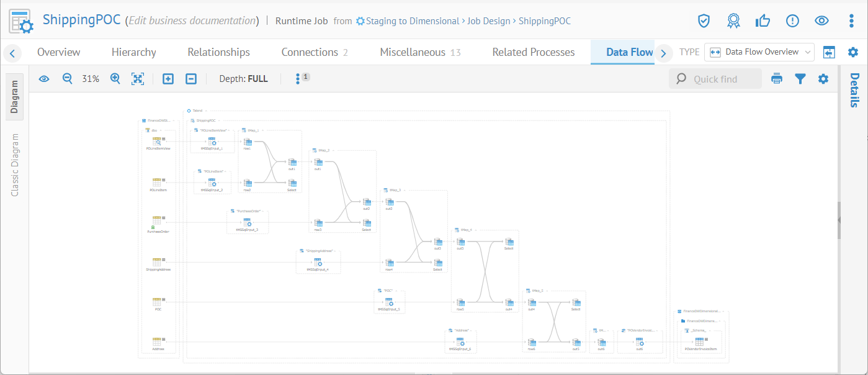The width and height of the screenshot is (868, 375).
Task: Click the tMSSqlInput_3 node icon
Action: (x=247, y=222)
